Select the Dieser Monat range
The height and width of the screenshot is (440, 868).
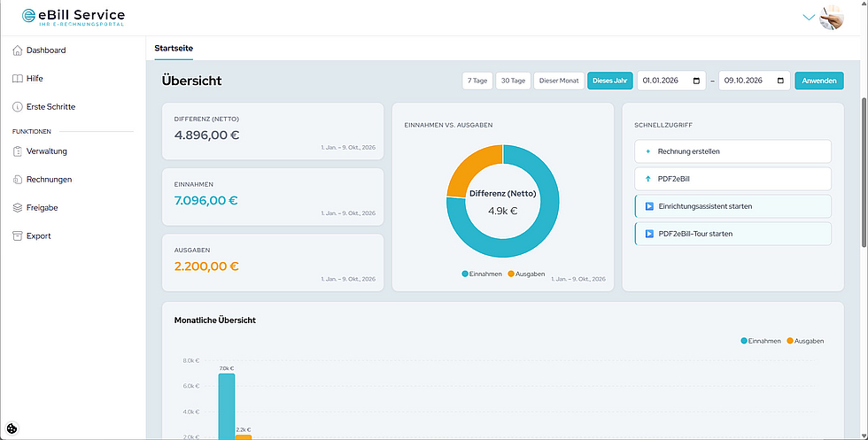coord(559,81)
